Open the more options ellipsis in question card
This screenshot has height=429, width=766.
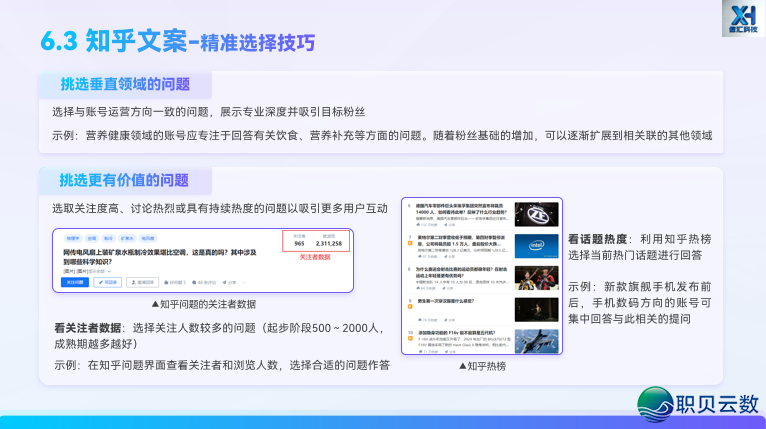[244, 282]
